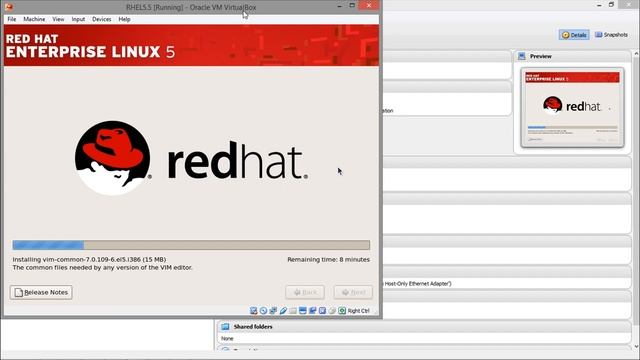640x360 pixels.
Task: Open the Help menu
Action: click(x=124, y=19)
